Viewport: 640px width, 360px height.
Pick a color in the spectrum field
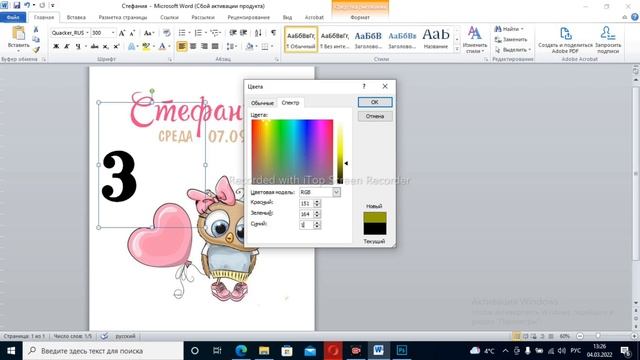pos(292,152)
